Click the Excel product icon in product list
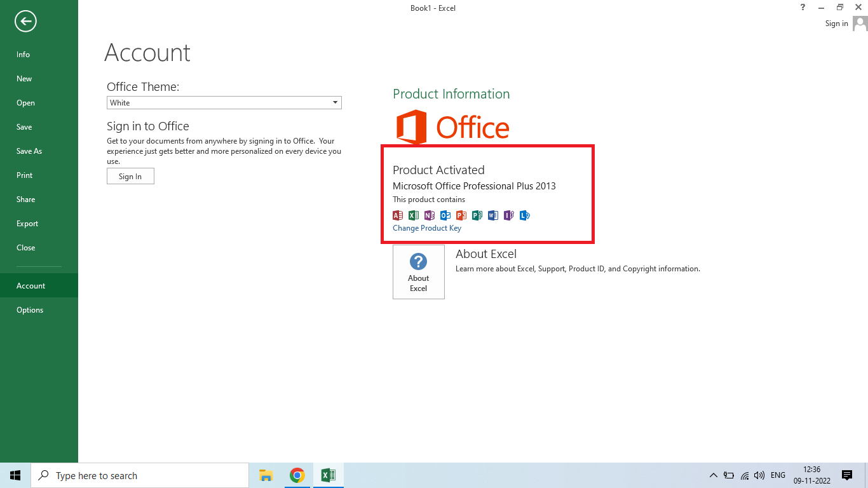Image resolution: width=868 pixels, height=488 pixels. (x=414, y=215)
